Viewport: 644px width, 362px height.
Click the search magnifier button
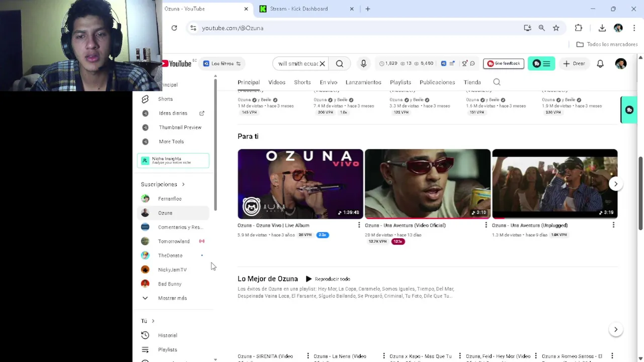point(340,63)
